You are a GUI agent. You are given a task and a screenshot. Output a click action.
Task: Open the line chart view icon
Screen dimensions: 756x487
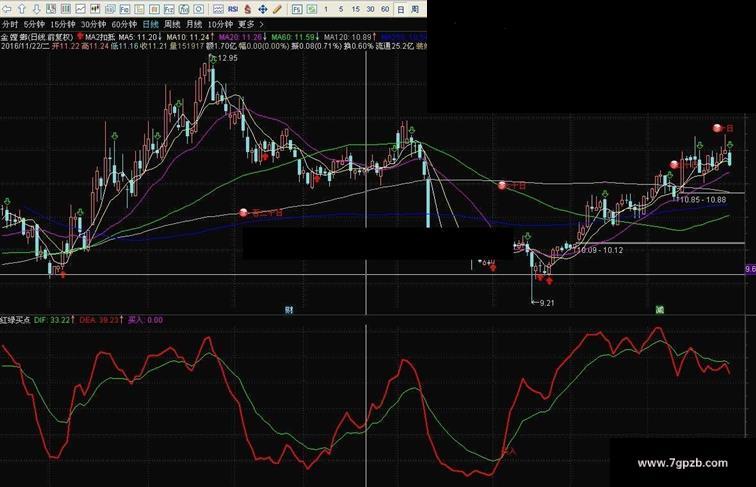(80, 9)
